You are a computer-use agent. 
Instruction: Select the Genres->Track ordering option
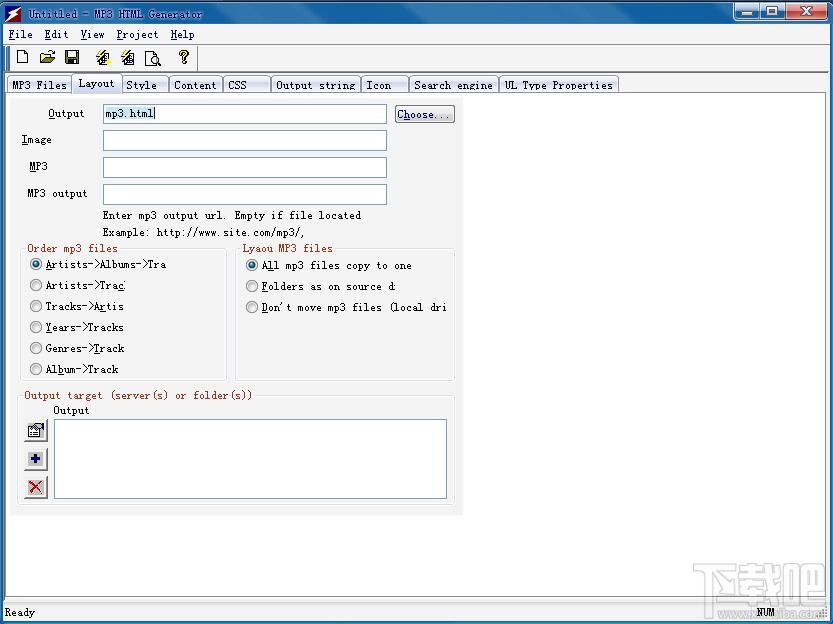click(36, 348)
